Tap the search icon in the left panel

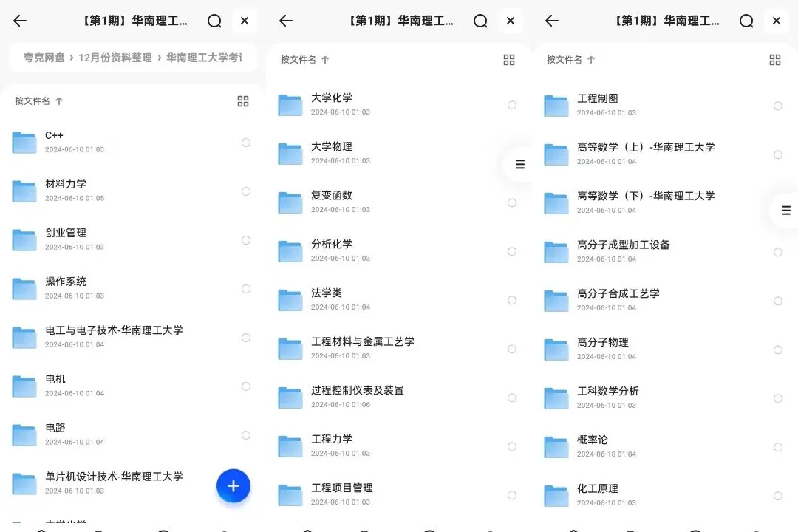[x=214, y=21]
